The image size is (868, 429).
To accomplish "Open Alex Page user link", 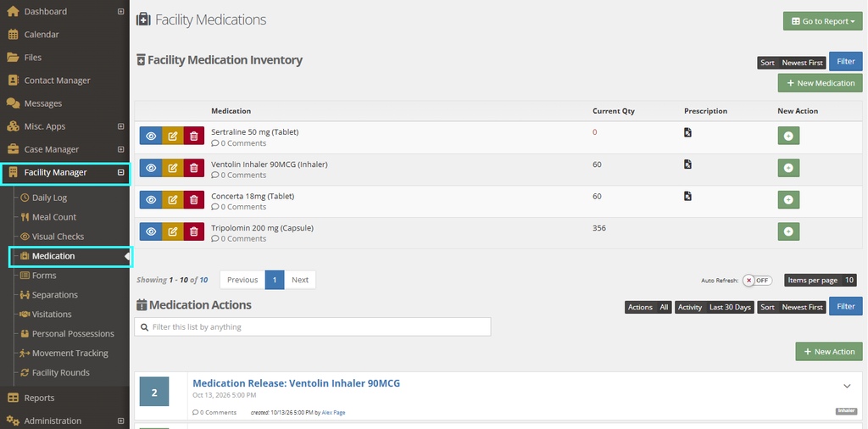I will [x=333, y=412].
